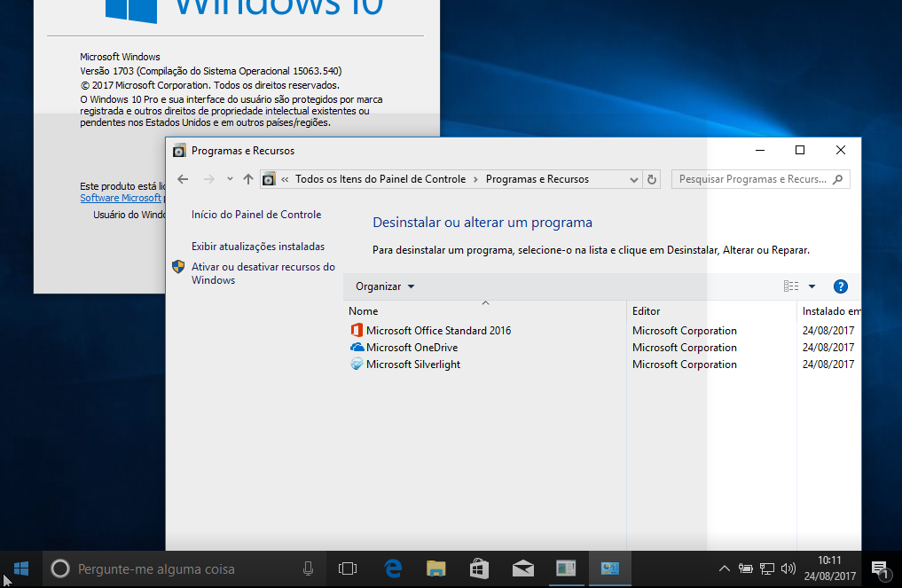The height and width of the screenshot is (588, 902).
Task: Click the Control Panel icon in the address bar
Action: point(270,179)
